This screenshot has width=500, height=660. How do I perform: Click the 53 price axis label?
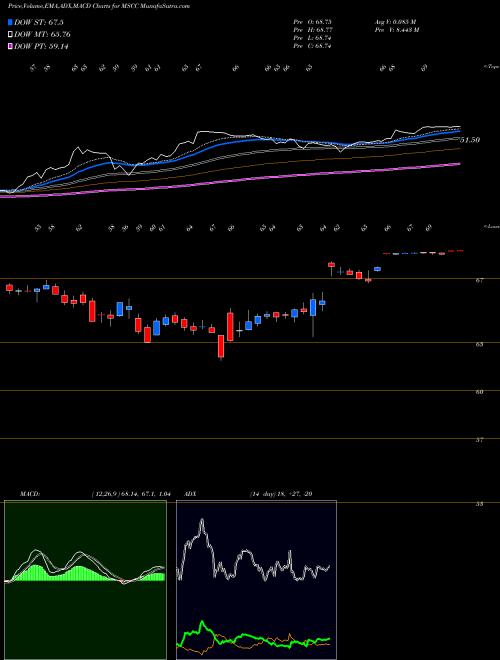tap(479, 504)
